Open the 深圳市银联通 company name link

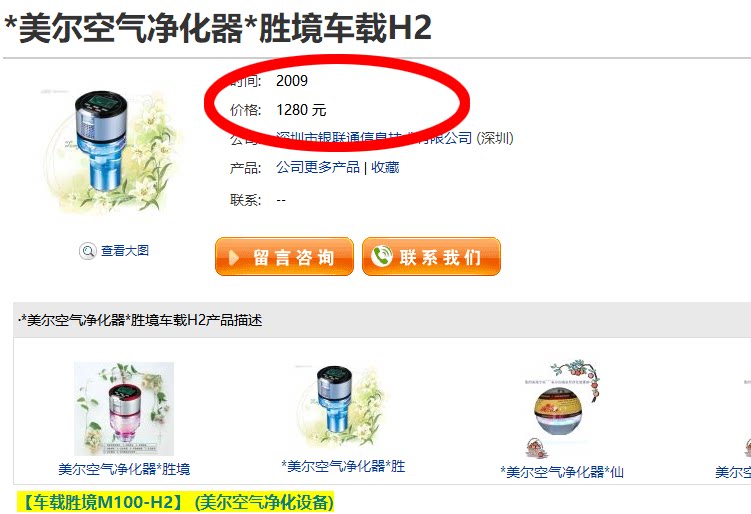click(374, 138)
